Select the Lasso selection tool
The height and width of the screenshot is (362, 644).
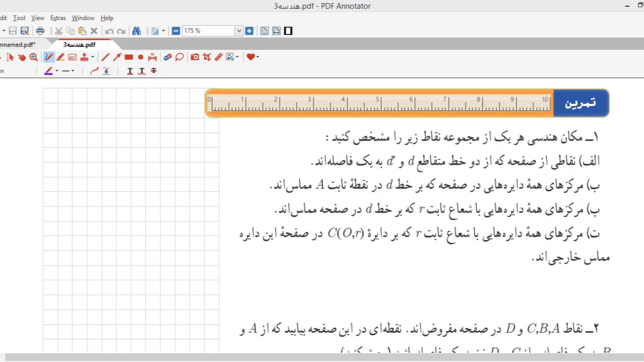179,57
